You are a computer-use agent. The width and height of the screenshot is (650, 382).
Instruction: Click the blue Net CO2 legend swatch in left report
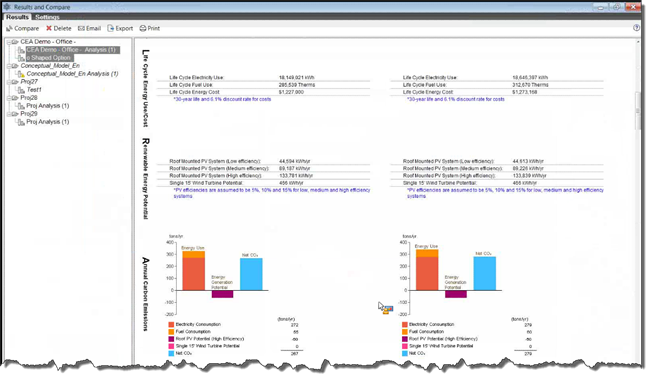[x=171, y=353]
